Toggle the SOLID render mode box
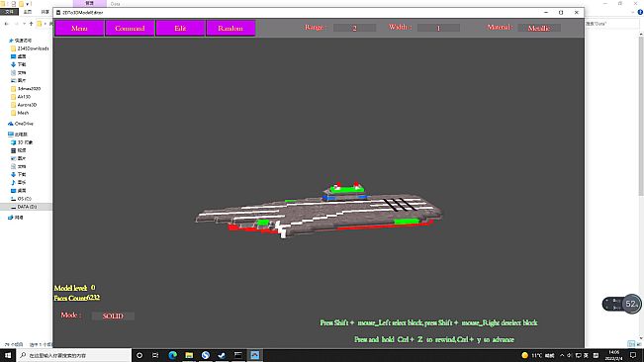Viewport: 644px width, 362px height. tap(113, 317)
